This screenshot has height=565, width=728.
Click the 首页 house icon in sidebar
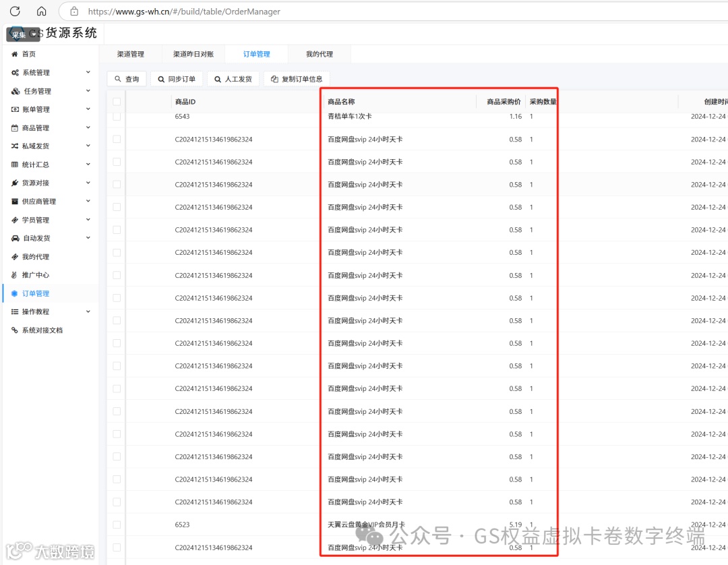coord(14,54)
